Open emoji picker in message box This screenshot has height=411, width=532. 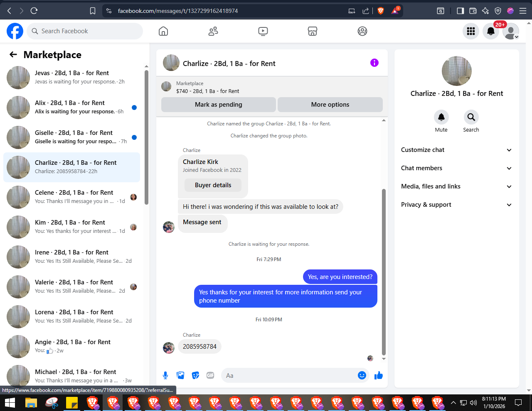point(362,375)
